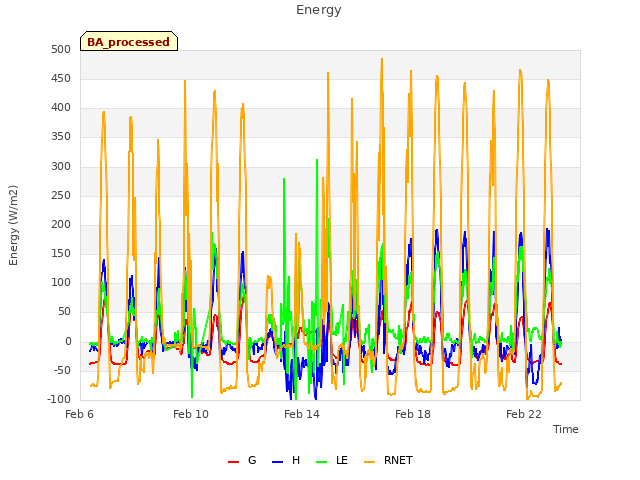Click the 0 y-axis tick label
The width and height of the screenshot is (640, 480).
tap(68, 342)
